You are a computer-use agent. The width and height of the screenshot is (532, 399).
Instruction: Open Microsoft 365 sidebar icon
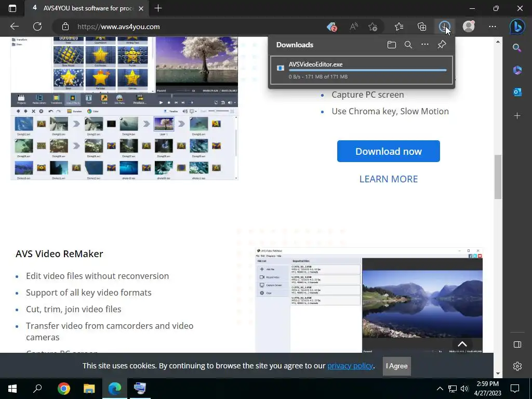pos(517,70)
